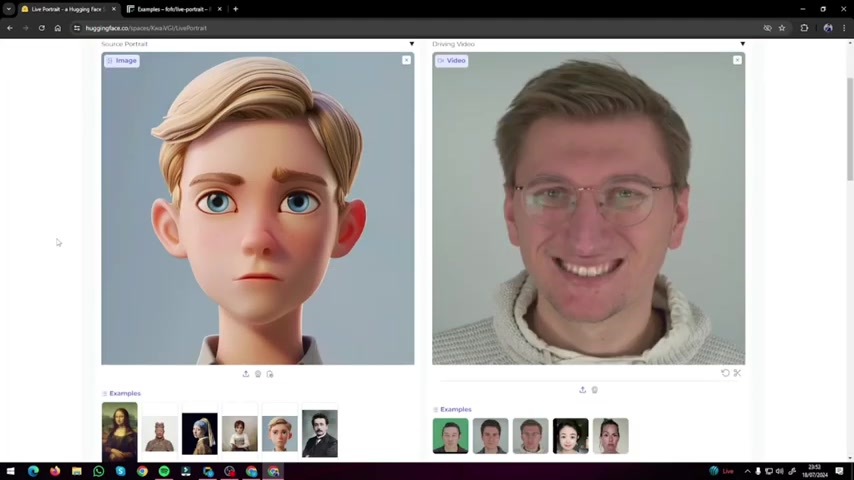Click the crossed-out eye icon in address bar
The image size is (854, 480).
coord(767,28)
